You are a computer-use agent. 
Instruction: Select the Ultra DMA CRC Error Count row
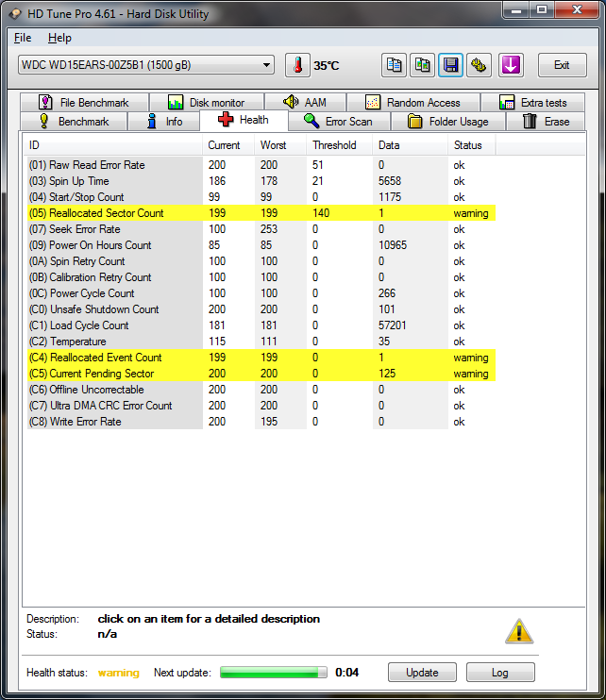(x=261, y=406)
